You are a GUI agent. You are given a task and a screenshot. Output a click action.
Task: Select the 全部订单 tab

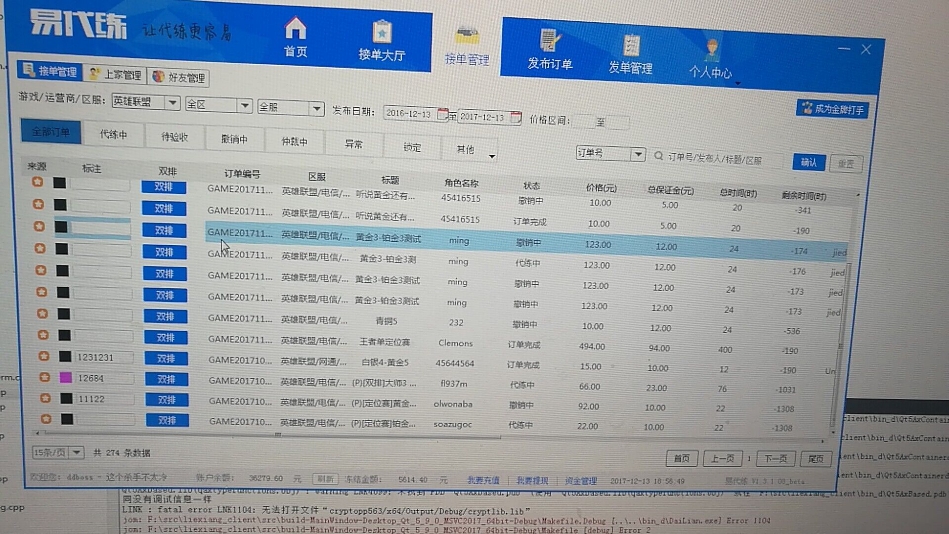click(x=51, y=131)
